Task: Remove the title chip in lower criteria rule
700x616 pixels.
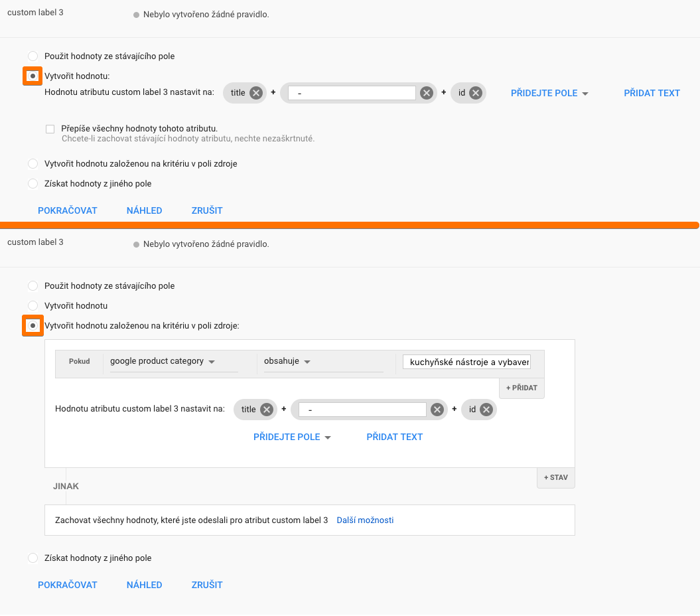Action: [267, 410]
